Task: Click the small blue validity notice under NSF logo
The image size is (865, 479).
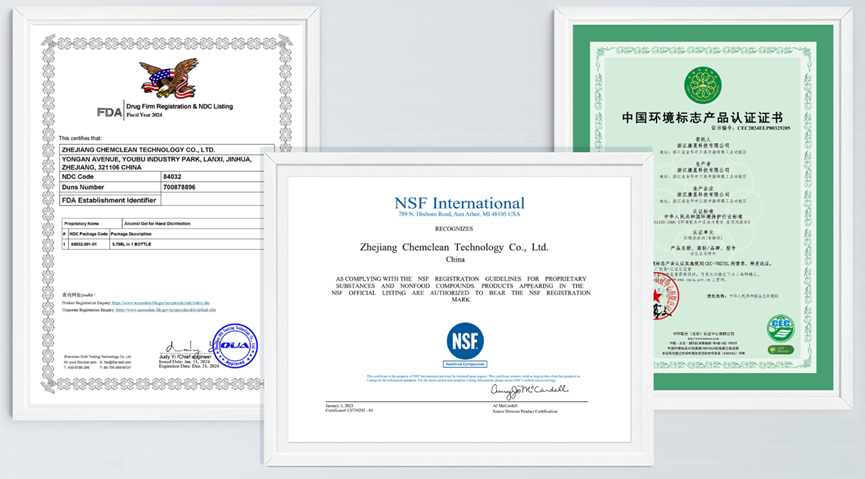Action: click(473, 378)
